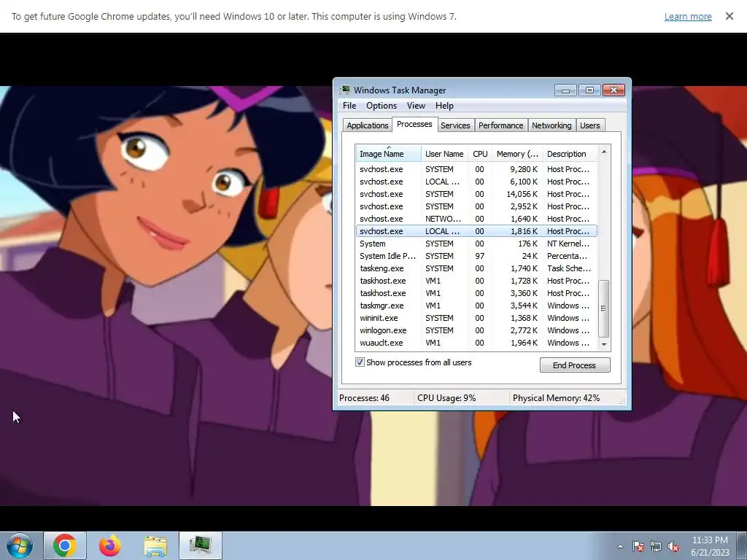Image resolution: width=747 pixels, height=560 pixels.
Task: Open muted volume tray icon
Action: point(673,546)
